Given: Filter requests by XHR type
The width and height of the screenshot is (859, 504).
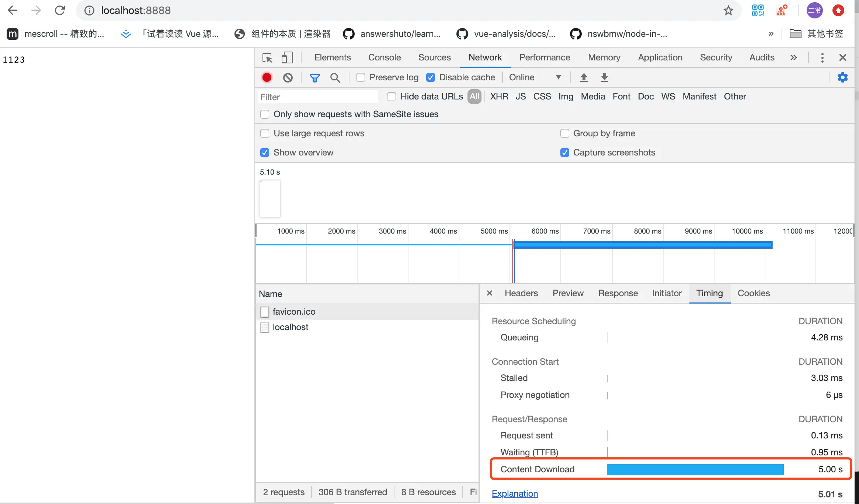Looking at the screenshot, I should pyautogui.click(x=499, y=97).
